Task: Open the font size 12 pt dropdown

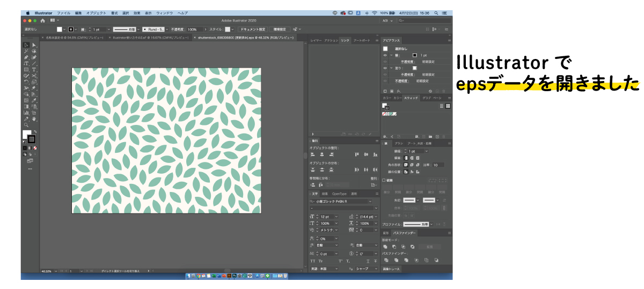Action: click(x=336, y=216)
